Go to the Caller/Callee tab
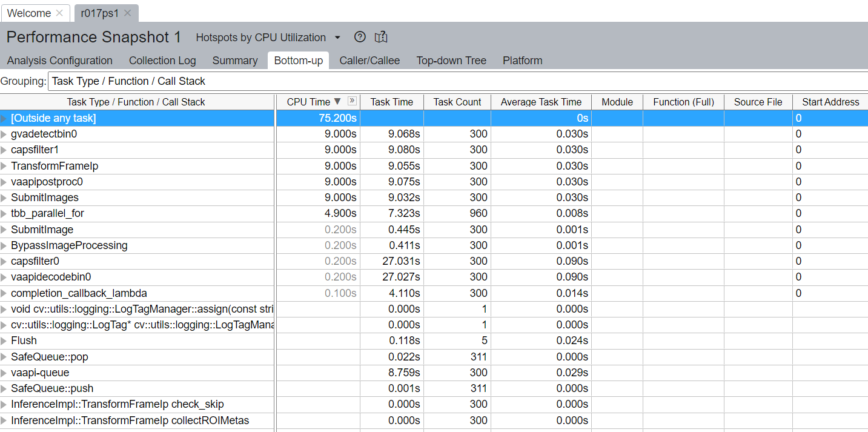 click(369, 61)
